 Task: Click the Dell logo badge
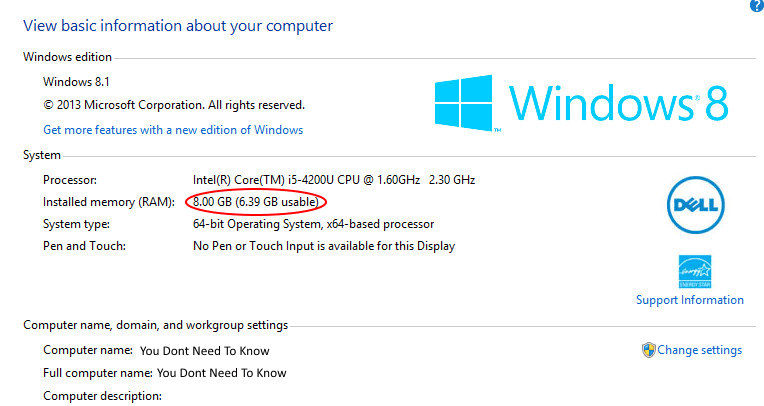(x=696, y=205)
